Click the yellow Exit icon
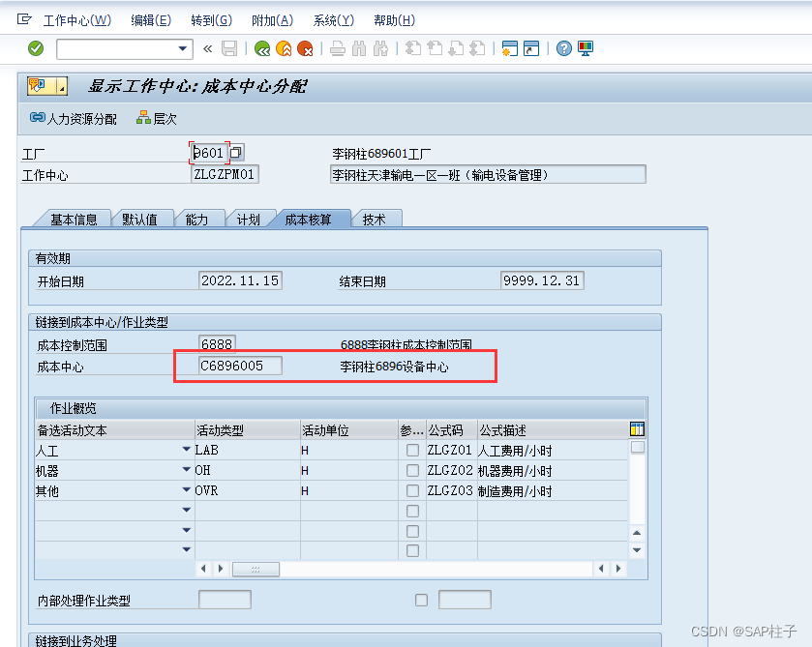 pos(284,48)
